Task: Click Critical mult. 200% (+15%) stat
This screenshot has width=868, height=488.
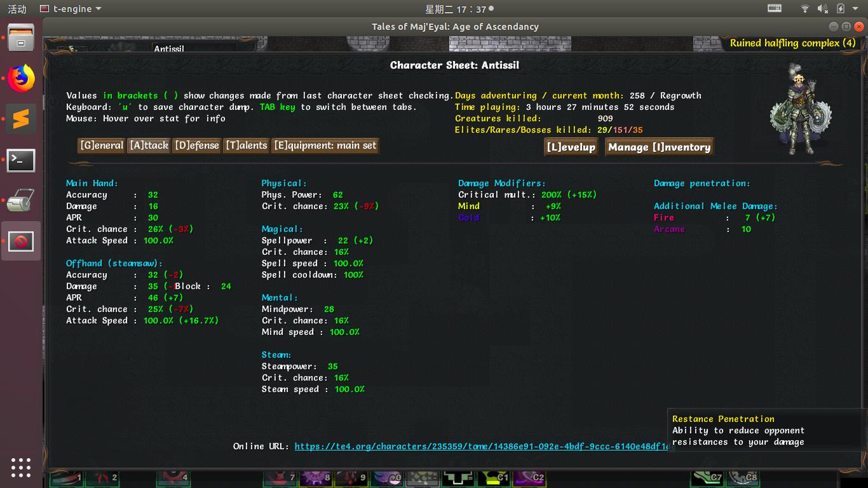Action: [527, 195]
